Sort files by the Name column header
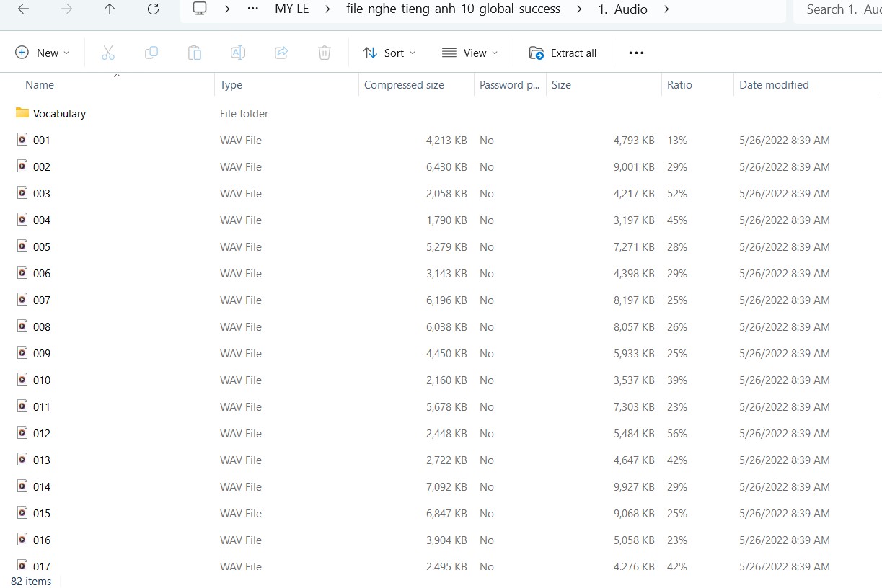The width and height of the screenshot is (882, 588). tap(40, 84)
